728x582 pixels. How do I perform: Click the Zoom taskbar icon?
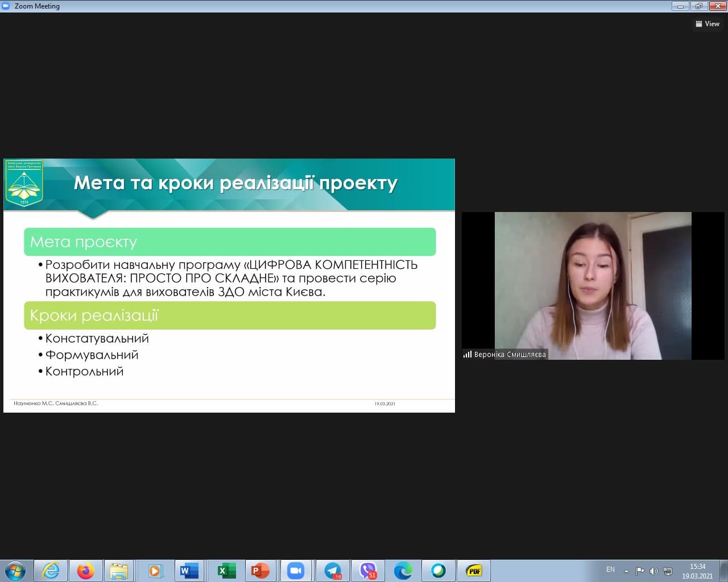pyautogui.click(x=295, y=571)
